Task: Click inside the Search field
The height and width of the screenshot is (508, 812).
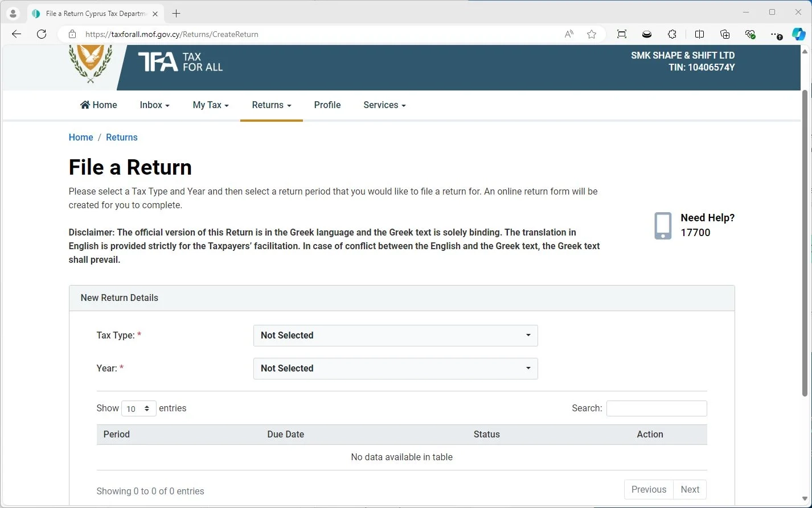Action: tap(656, 408)
